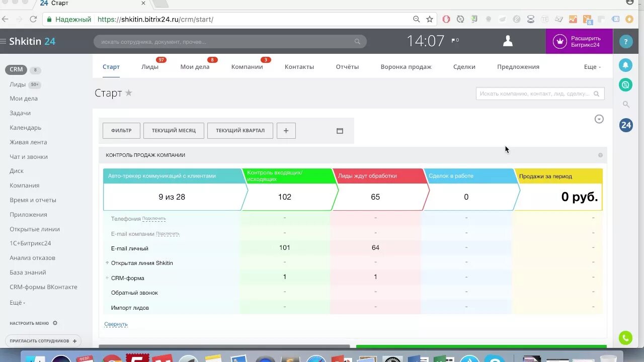This screenshot has height=362, width=644.
Task: Open the blue 24 icon in right panel
Action: pos(626,125)
